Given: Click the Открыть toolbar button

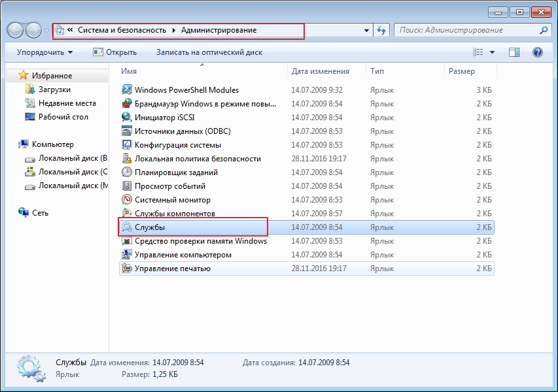Looking at the screenshot, I should (115, 52).
